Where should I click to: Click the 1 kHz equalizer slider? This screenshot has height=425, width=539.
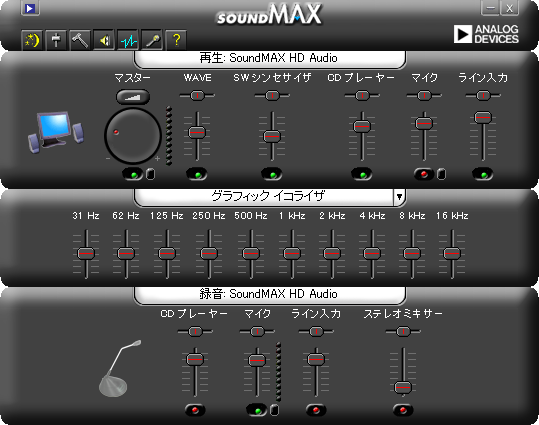pos(292,254)
